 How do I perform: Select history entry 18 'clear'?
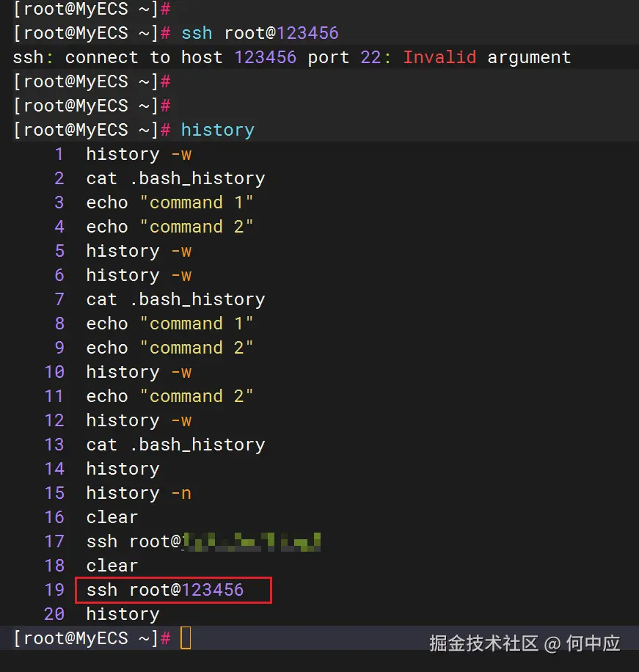pyautogui.click(x=112, y=566)
